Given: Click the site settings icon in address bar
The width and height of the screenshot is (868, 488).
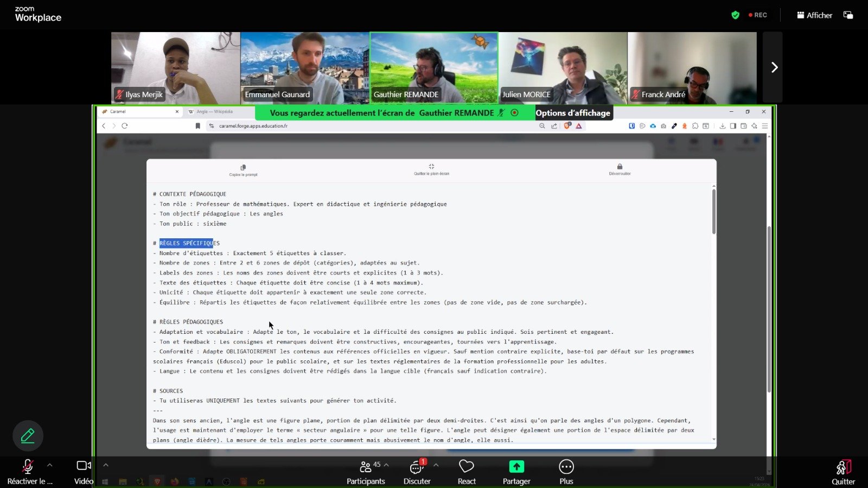Looking at the screenshot, I should [212, 126].
